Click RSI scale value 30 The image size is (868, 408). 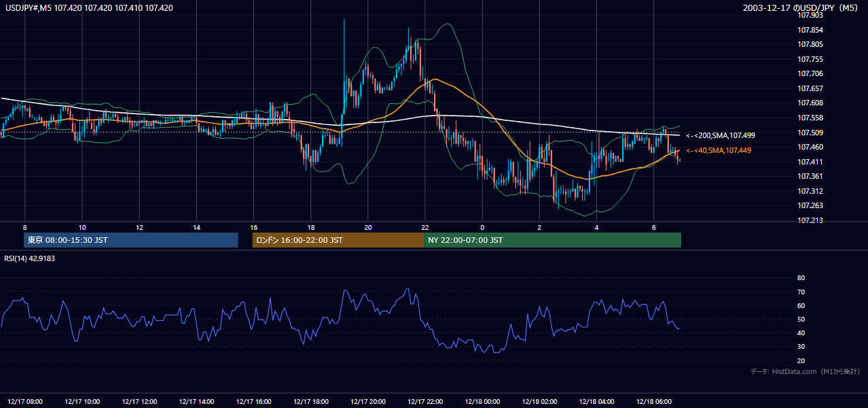pyautogui.click(x=801, y=347)
